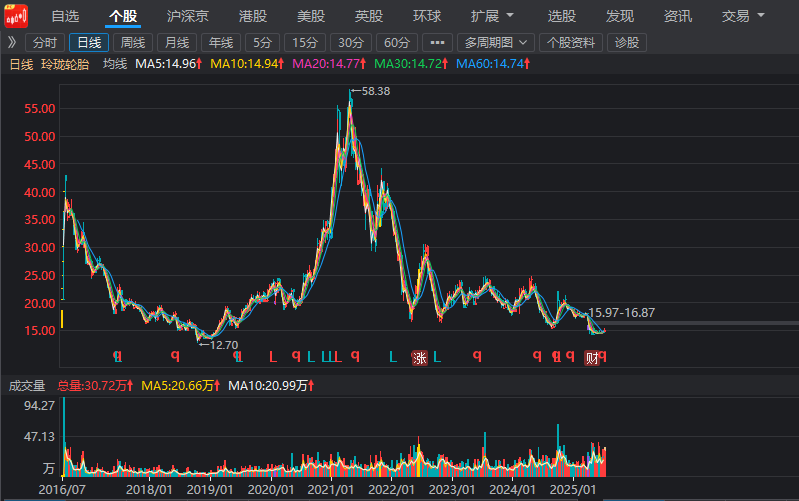The image size is (799, 501).
Task: Select the 60分 minute period
Action: 397,42
